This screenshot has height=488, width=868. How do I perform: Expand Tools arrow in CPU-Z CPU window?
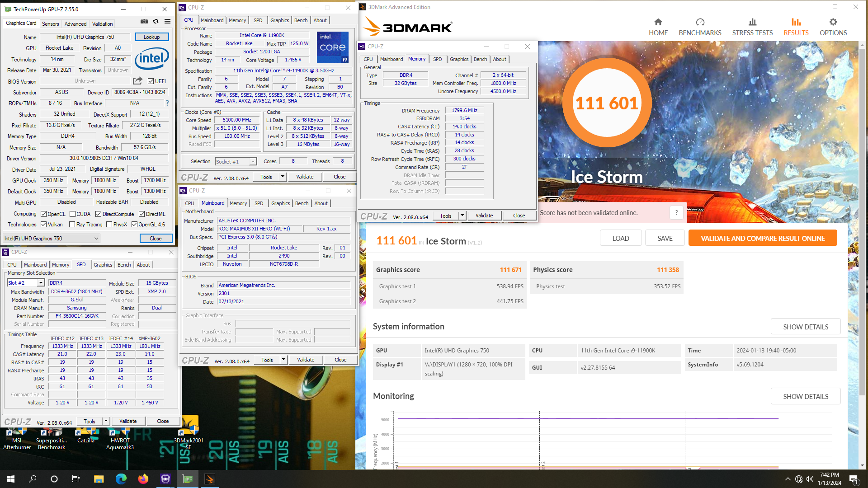pos(283,177)
